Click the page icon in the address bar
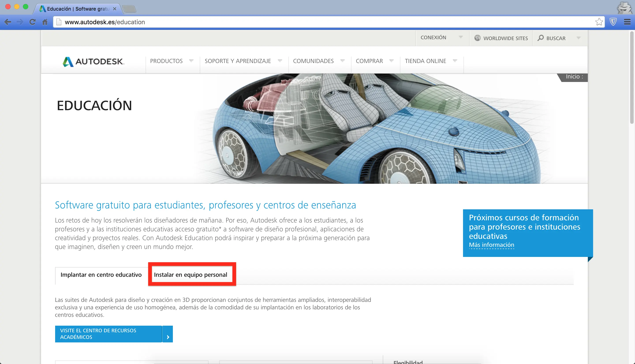 [x=59, y=22]
